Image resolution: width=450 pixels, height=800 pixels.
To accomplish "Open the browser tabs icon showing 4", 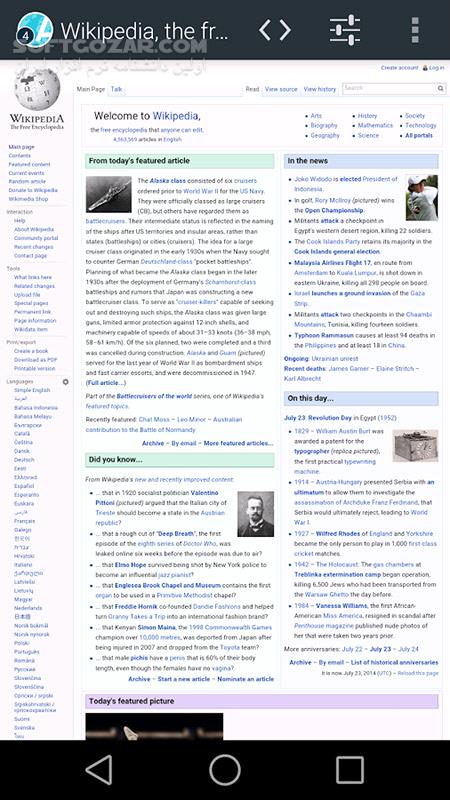I will pyautogui.click(x=34, y=30).
